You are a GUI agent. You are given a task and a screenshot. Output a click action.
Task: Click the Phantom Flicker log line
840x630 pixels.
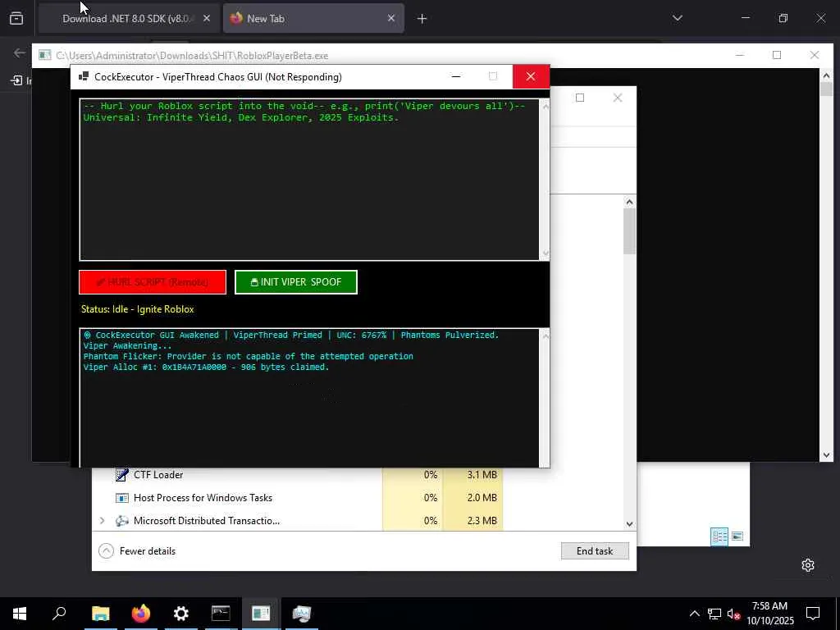[248, 356]
